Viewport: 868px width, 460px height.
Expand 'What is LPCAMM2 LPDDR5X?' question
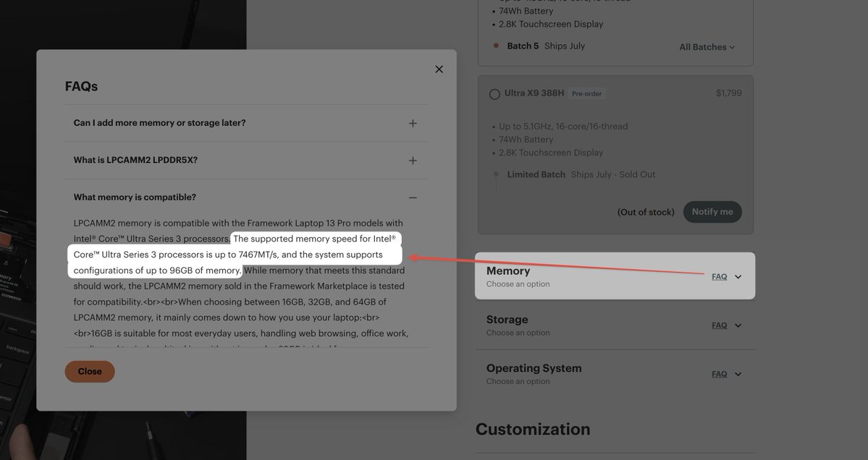(246, 161)
